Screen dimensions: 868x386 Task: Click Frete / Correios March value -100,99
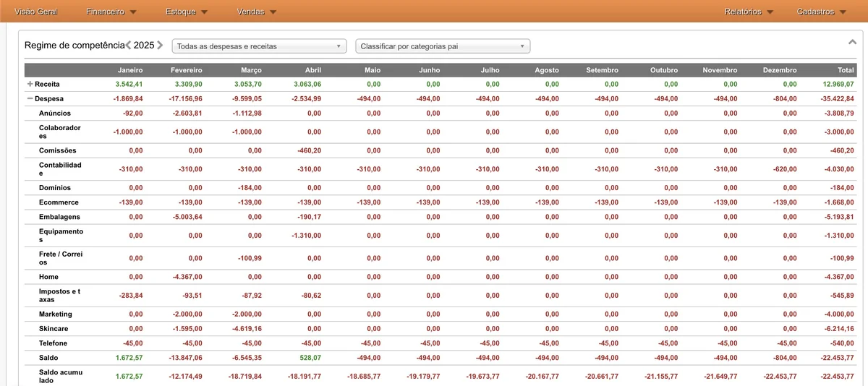(x=250, y=258)
